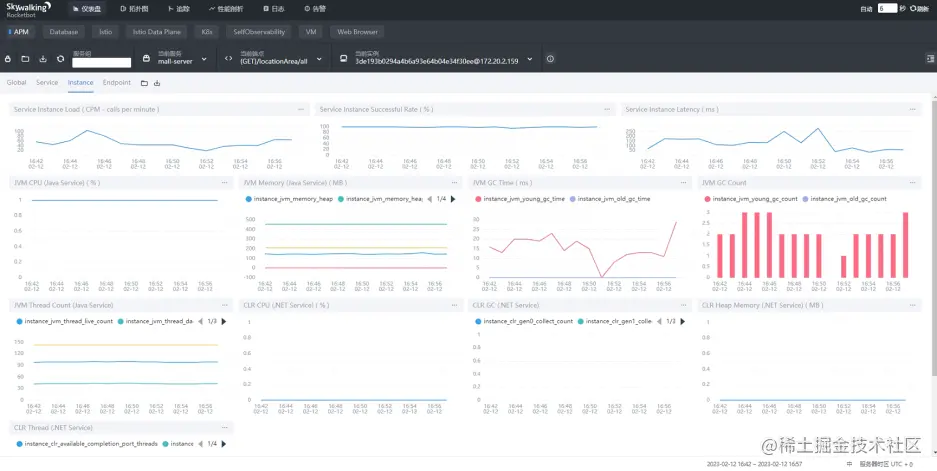Open the side panel icon at the toolbar's right end

pos(930,59)
